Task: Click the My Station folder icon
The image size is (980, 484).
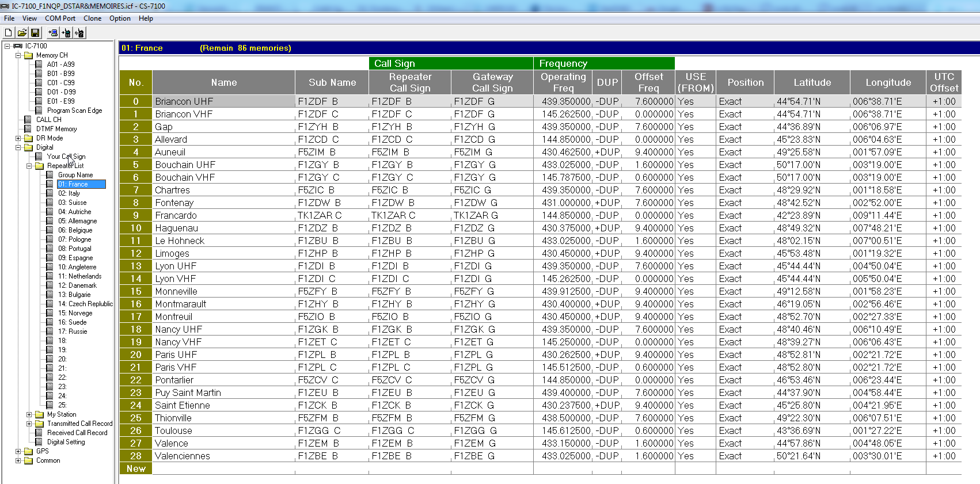Action: 39,414
